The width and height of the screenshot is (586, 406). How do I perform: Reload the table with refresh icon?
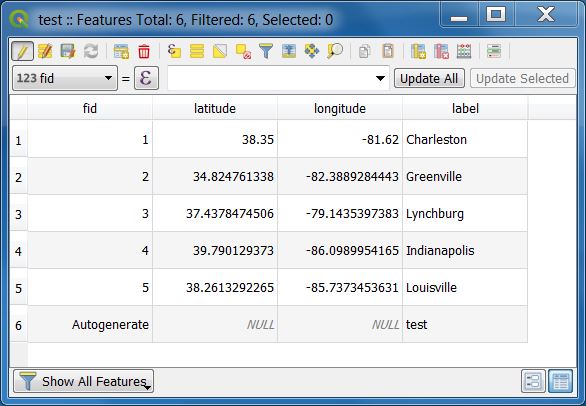(x=91, y=51)
